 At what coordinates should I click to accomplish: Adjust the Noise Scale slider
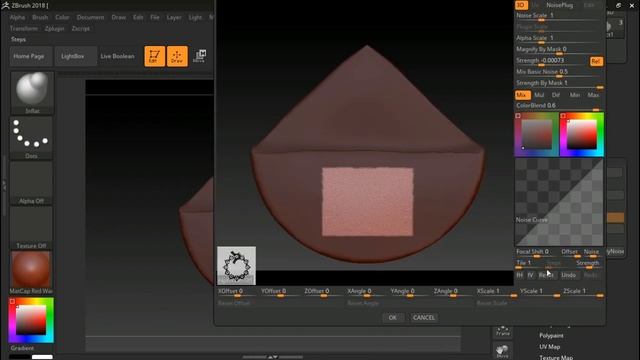click(558, 16)
